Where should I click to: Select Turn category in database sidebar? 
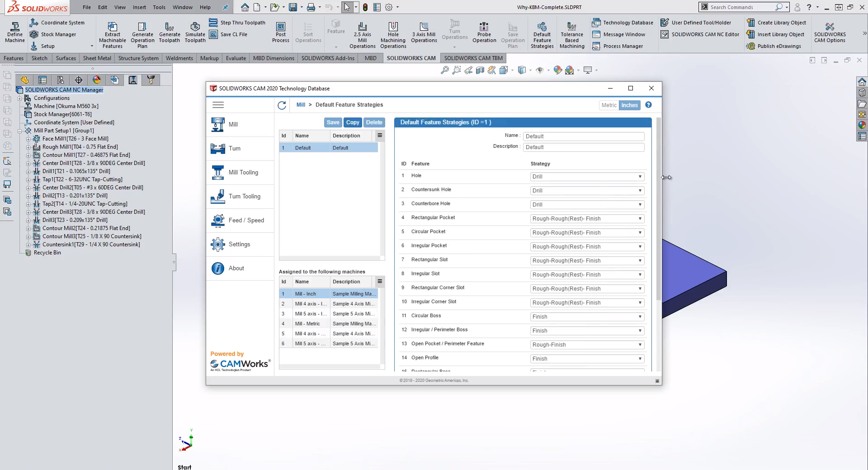[x=241, y=149]
